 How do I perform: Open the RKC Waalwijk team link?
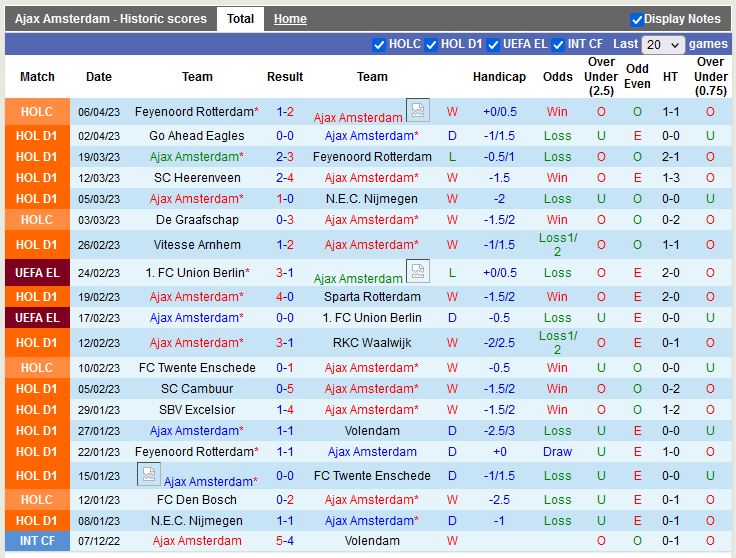(372, 342)
